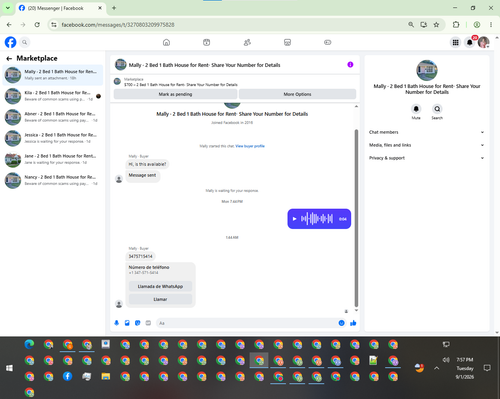Mute conversation with the bell icon

tap(416, 109)
